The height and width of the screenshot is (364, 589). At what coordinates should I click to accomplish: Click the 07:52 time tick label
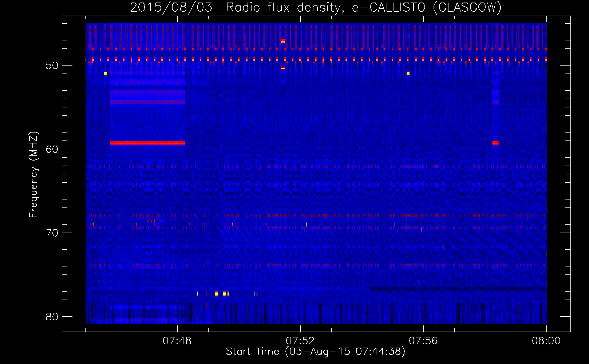[300, 341]
